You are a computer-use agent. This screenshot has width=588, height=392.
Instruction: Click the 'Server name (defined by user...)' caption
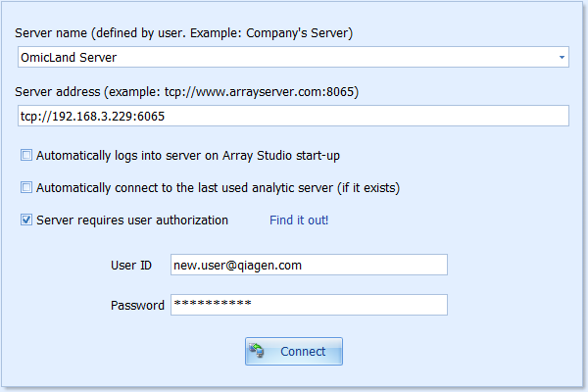coord(184,33)
